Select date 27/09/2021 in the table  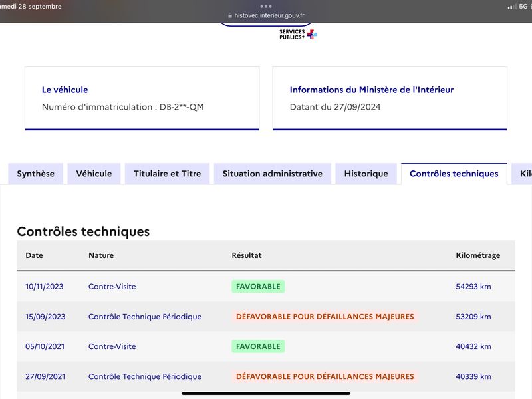pyautogui.click(x=45, y=376)
